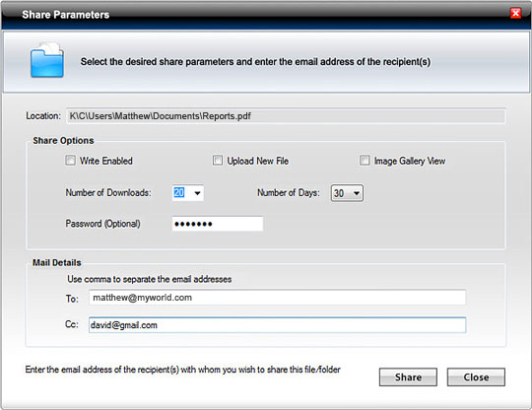The image size is (532, 410).
Task: Click the Mail Details group label
Action: pos(57,263)
